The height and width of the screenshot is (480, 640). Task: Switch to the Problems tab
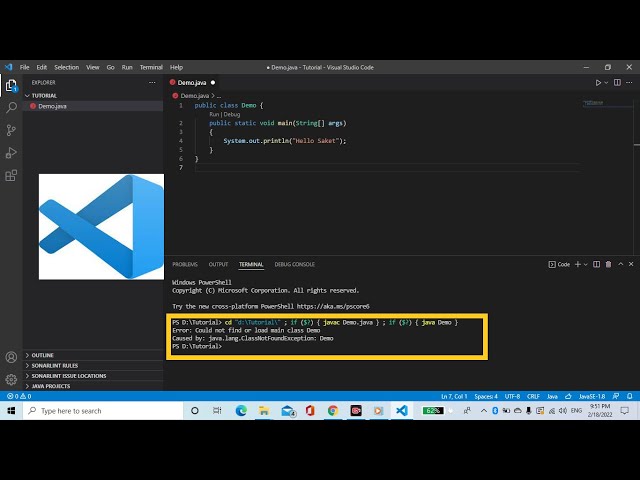coord(185,264)
